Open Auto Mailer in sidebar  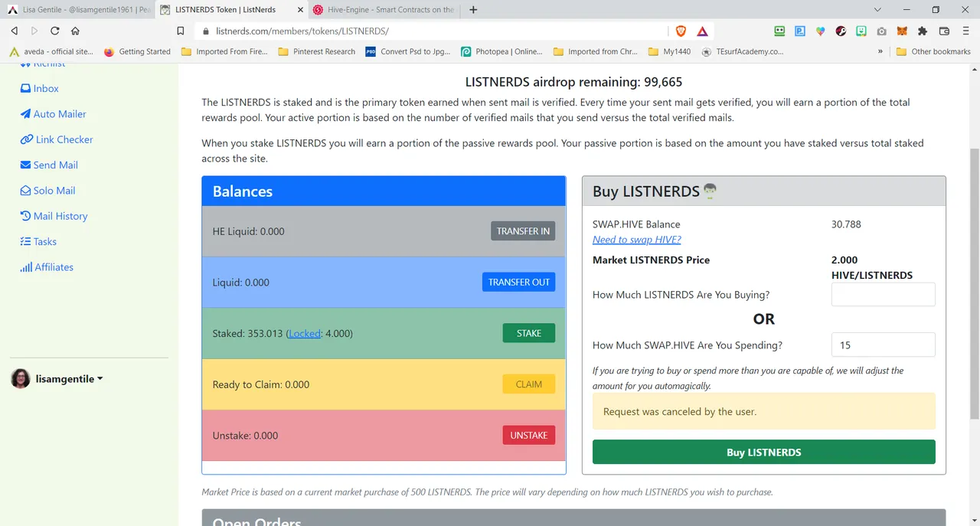point(53,114)
